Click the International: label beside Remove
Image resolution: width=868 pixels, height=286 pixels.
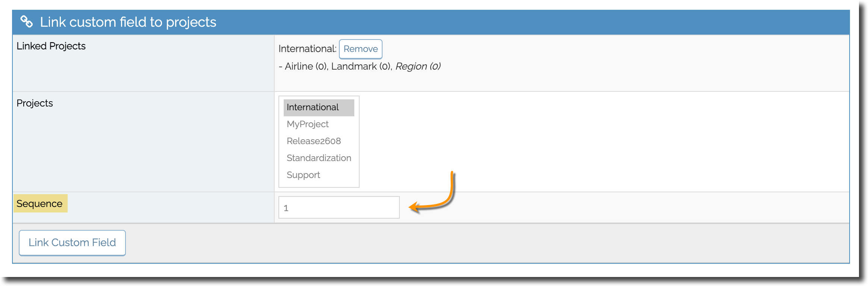[307, 49]
